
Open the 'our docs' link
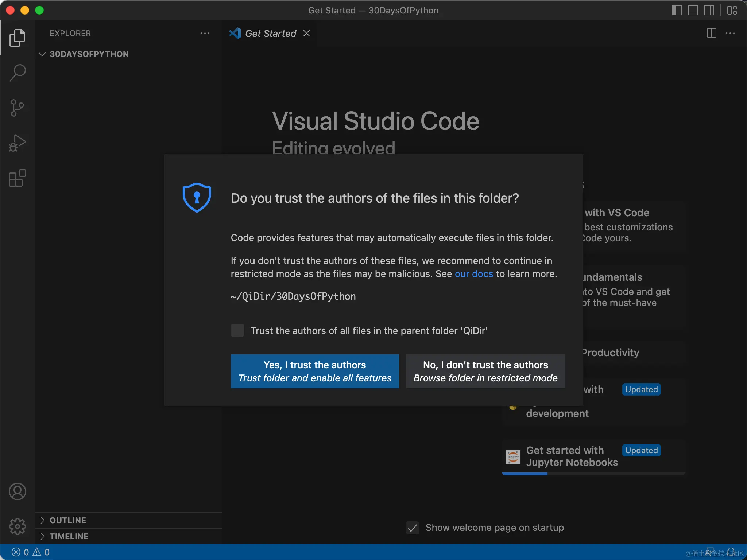473,274
